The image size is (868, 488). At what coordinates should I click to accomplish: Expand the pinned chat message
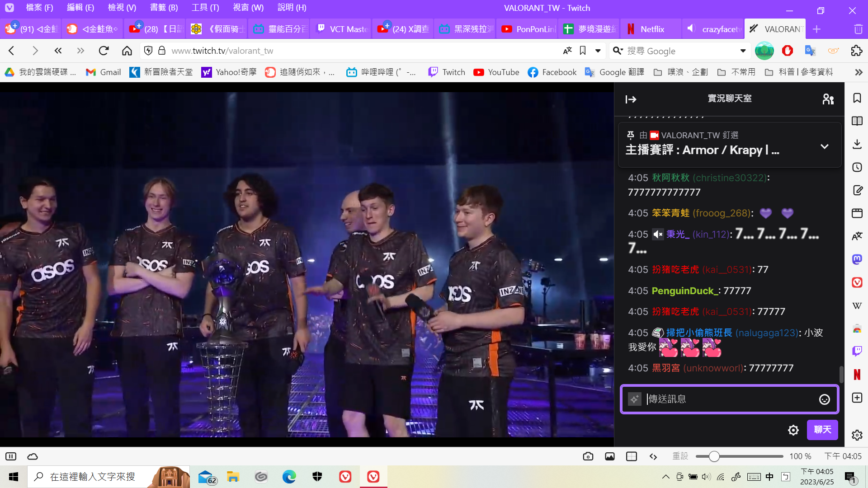(x=824, y=147)
